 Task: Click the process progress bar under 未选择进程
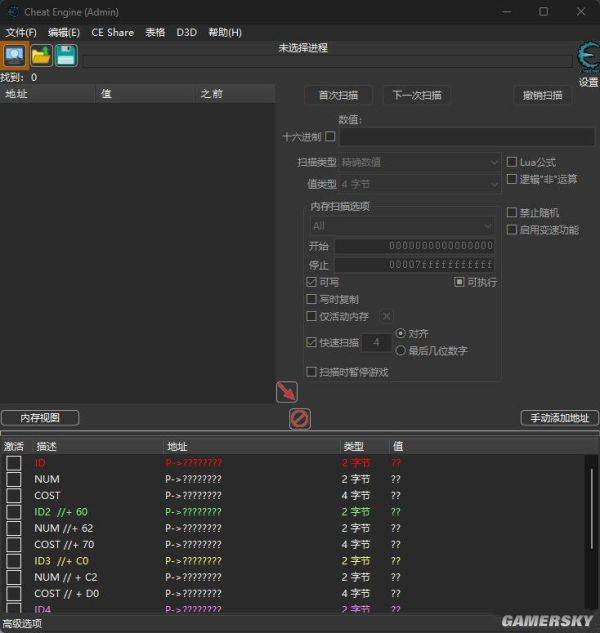[x=328, y=61]
